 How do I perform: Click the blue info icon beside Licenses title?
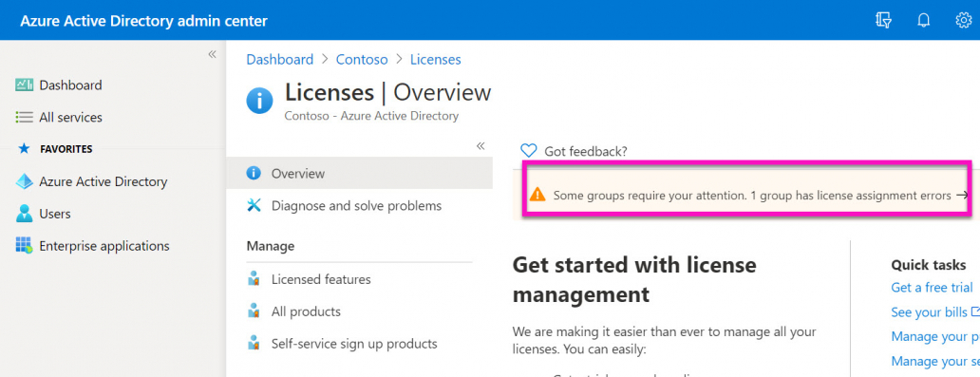pyautogui.click(x=259, y=100)
